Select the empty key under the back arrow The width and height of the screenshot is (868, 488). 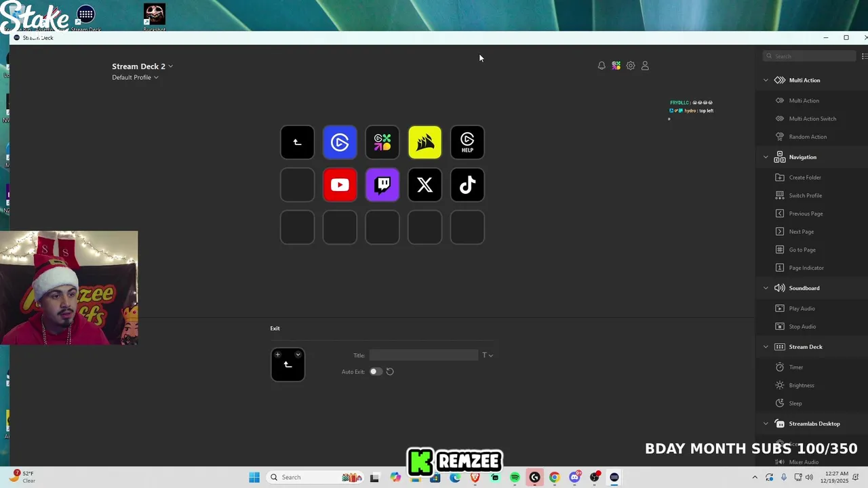coord(297,185)
